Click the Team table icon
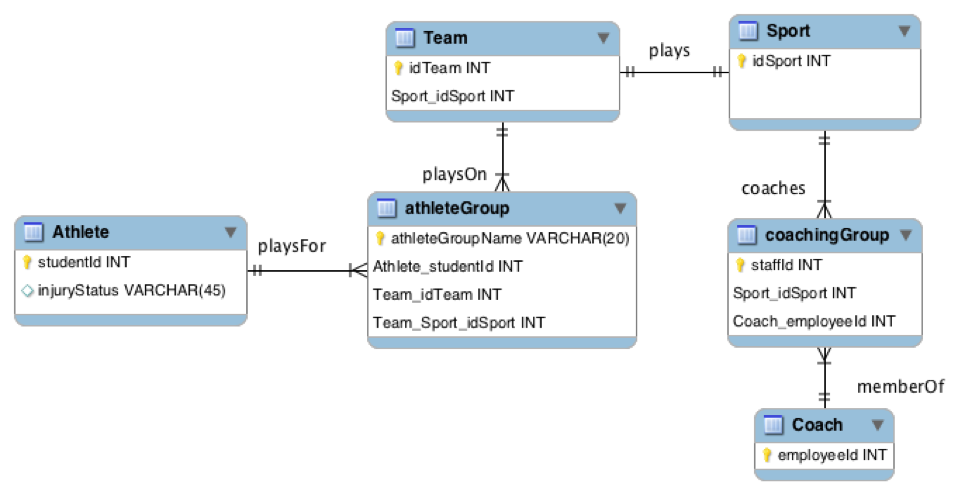958x494 pixels. (404, 38)
